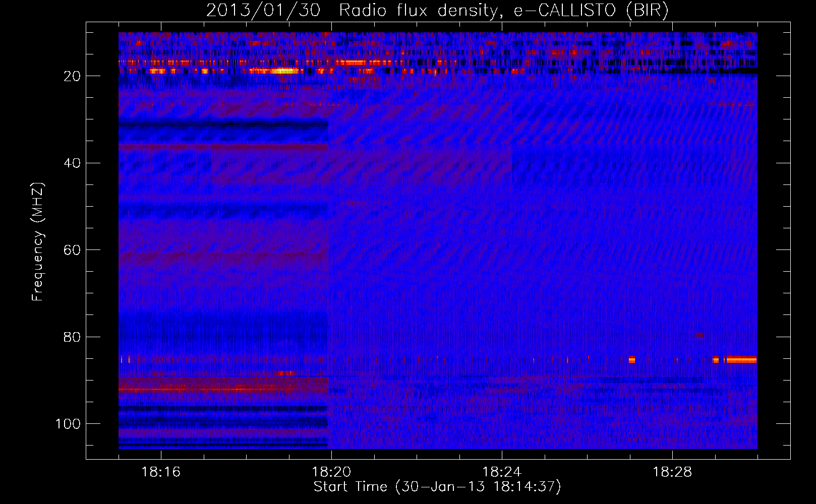The height and width of the screenshot is (504, 816).
Task: Click the bright red-yellow burst at the right end of the spectrogram's 85 MHz line
Action: [x=741, y=359]
